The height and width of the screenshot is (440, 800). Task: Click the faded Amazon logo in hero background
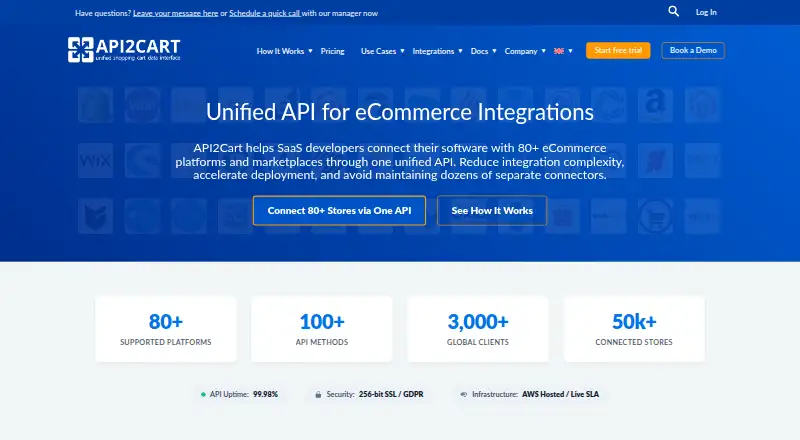pyautogui.click(x=655, y=105)
